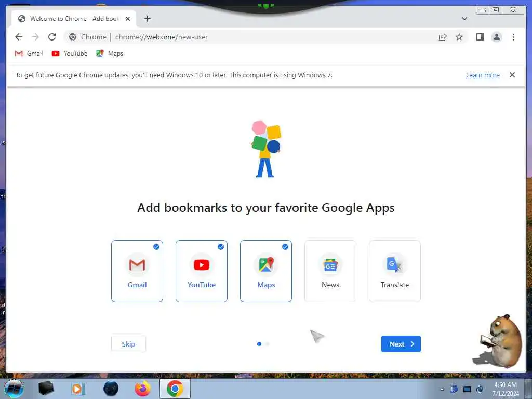Open a new tab with plus icon
Viewport: 532px width, 399px height.
click(x=147, y=19)
